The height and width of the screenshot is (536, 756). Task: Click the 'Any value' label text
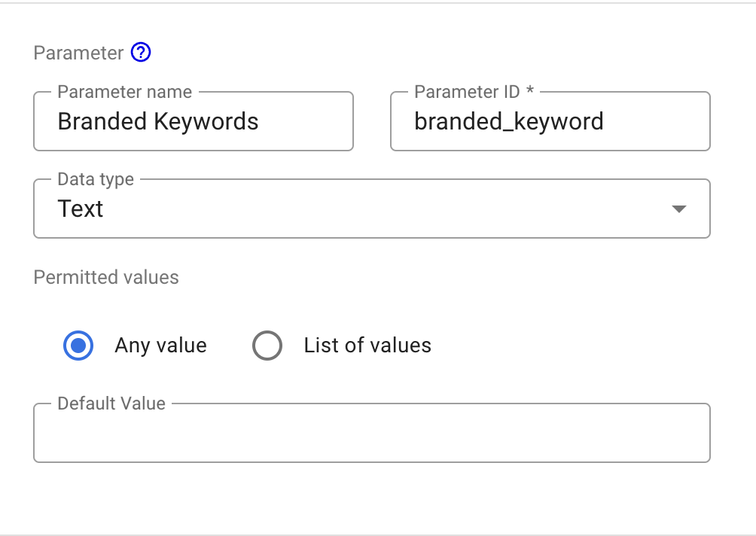pyautogui.click(x=160, y=346)
